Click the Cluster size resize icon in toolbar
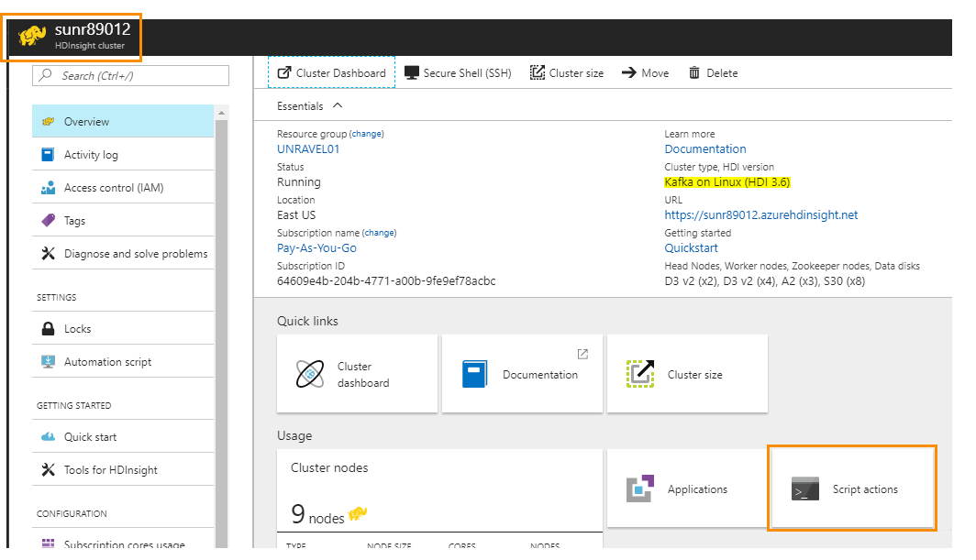The height and width of the screenshot is (560, 976). pyautogui.click(x=538, y=72)
